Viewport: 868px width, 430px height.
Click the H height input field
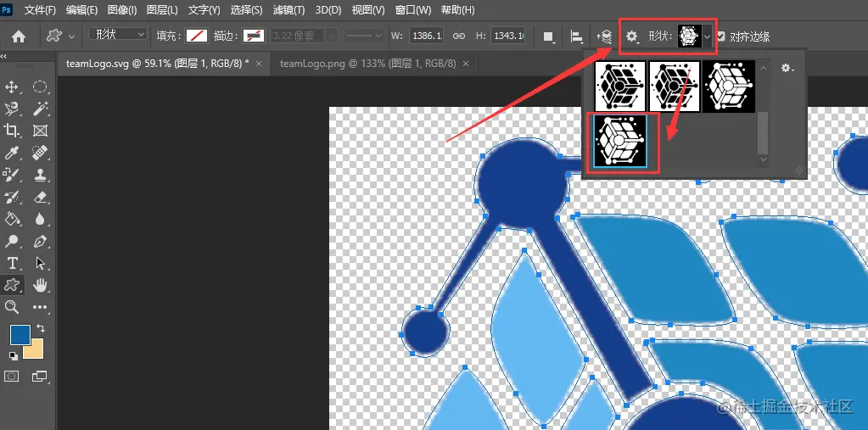(508, 36)
